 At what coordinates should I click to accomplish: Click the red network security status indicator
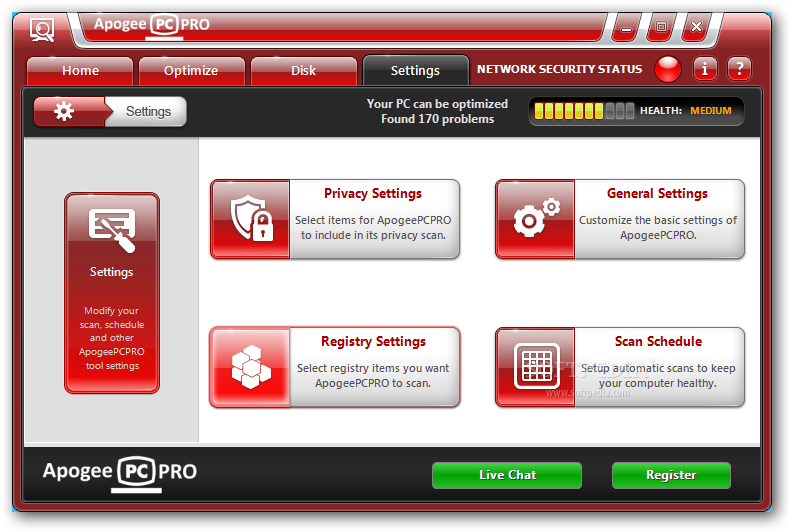(x=668, y=69)
